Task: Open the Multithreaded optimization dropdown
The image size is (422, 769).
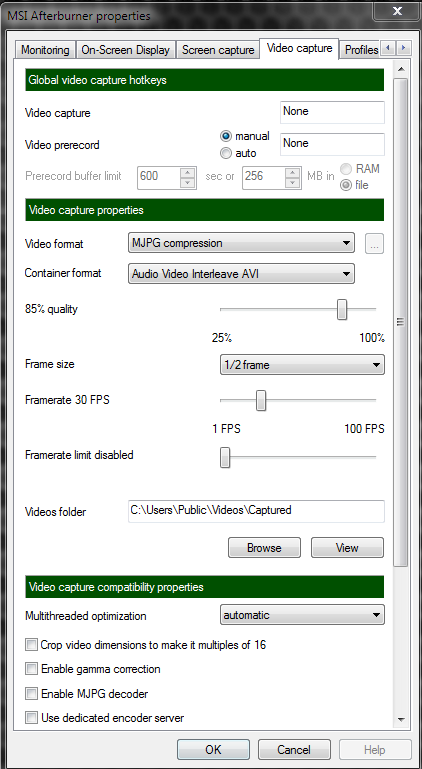Action: [302, 615]
